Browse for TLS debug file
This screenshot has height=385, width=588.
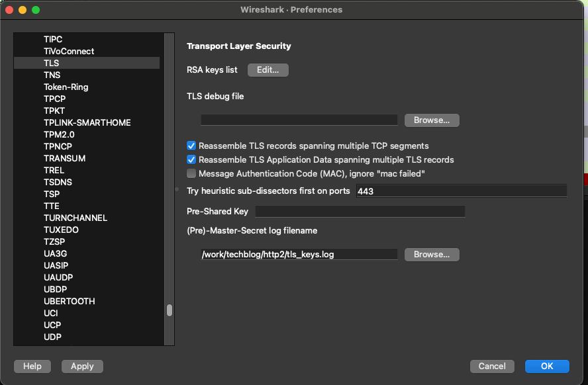pyautogui.click(x=432, y=120)
